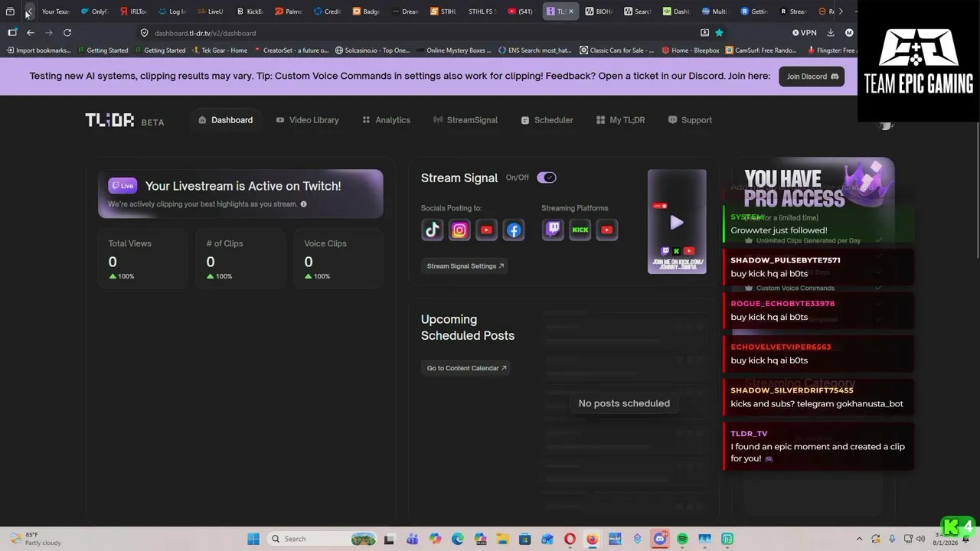The image size is (980, 551).
Task: Open the weather widget showing Partly cloudy
Action: 35,539
